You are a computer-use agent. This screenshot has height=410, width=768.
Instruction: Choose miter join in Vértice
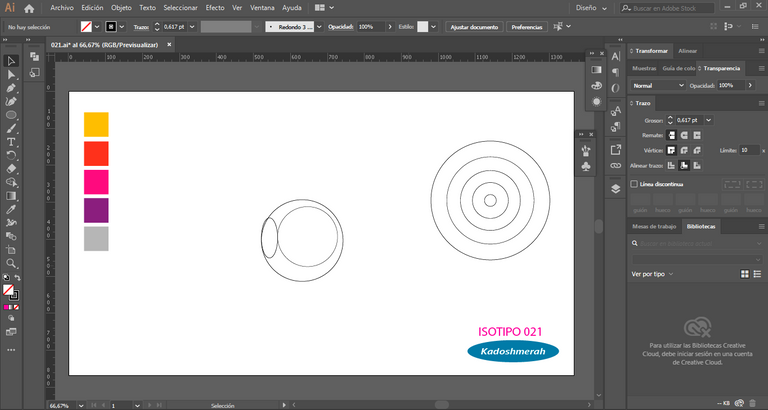tap(672, 150)
